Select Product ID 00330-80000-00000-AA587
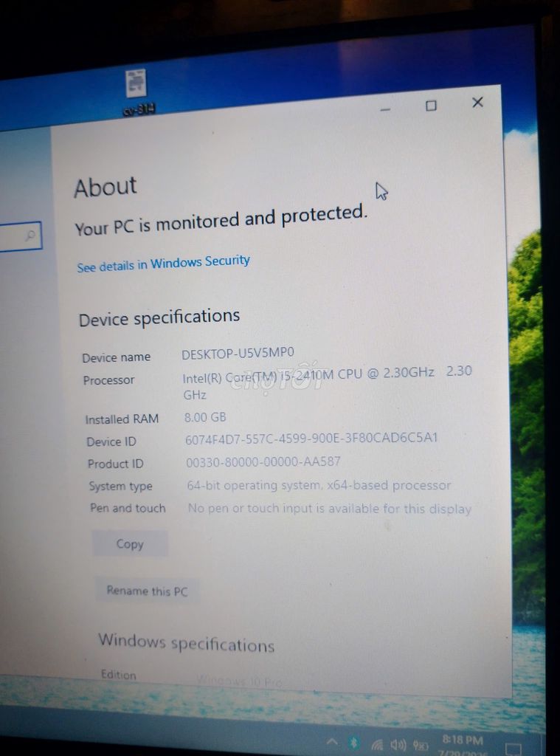The height and width of the screenshot is (756, 560). [263, 462]
